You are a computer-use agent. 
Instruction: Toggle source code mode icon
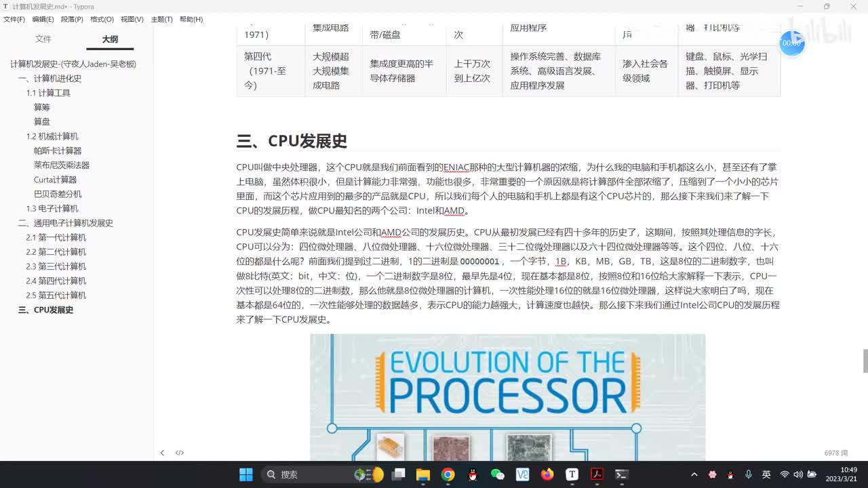(x=180, y=453)
